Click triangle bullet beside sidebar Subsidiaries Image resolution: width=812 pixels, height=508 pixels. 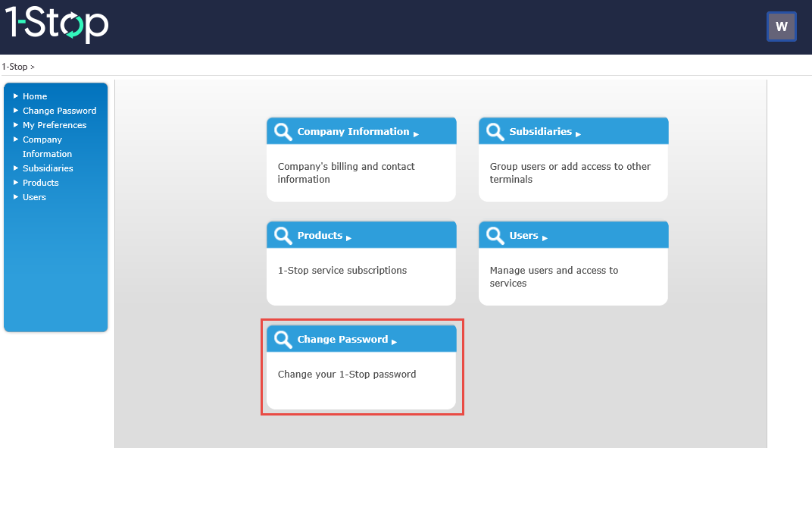(x=16, y=168)
